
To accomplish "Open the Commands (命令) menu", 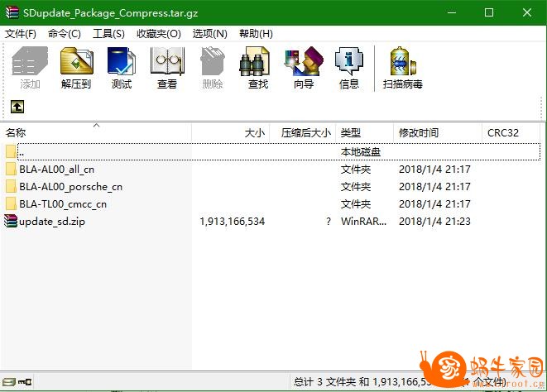I will tap(65, 34).
